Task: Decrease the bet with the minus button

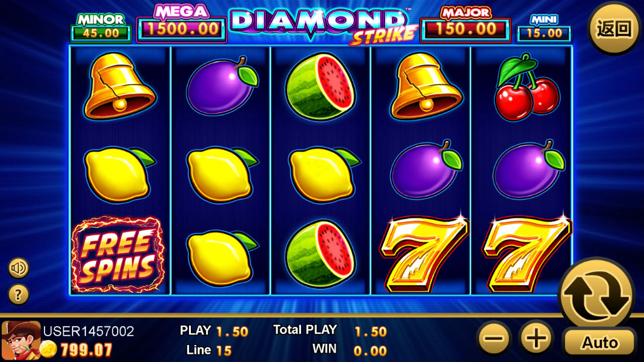Action: coord(494,338)
